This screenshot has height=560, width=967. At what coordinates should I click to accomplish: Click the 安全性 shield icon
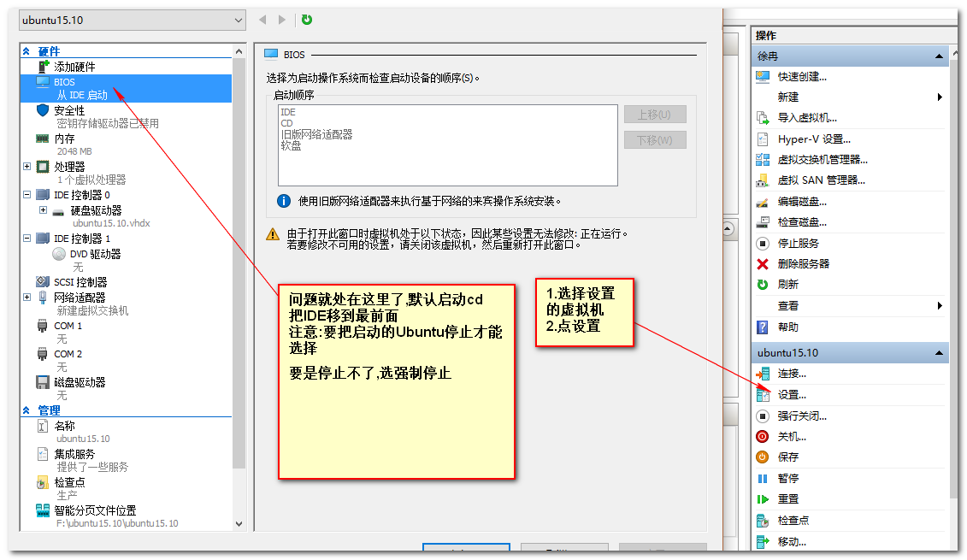(43, 110)
